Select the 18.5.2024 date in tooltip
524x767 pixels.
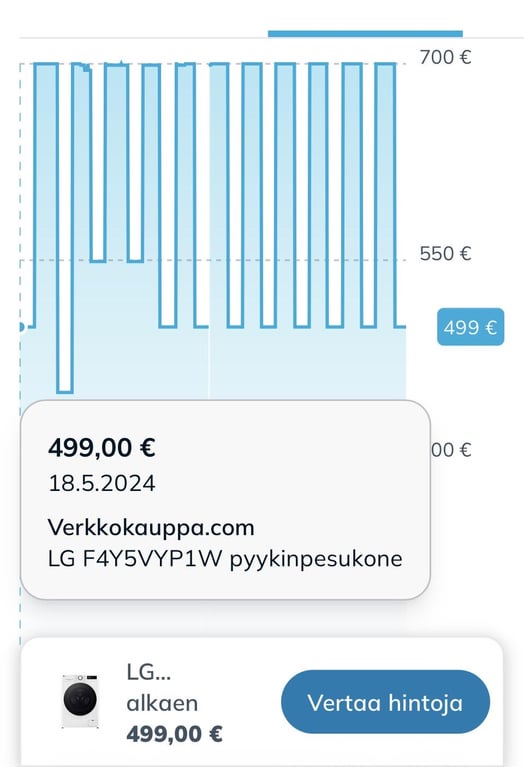pos(102,483)
